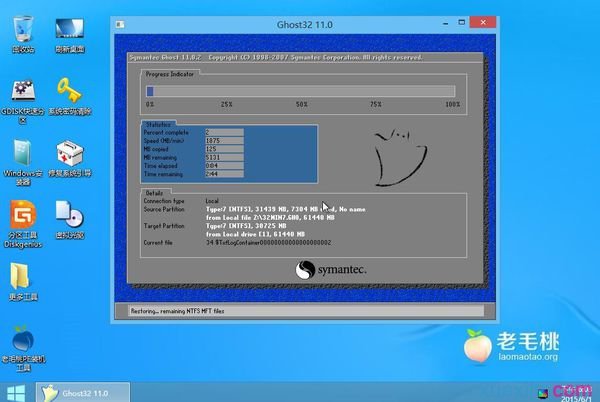Launch GDISK快速分区 desktop shortcut
Screen dimensions: 600x402
point(23,101)
